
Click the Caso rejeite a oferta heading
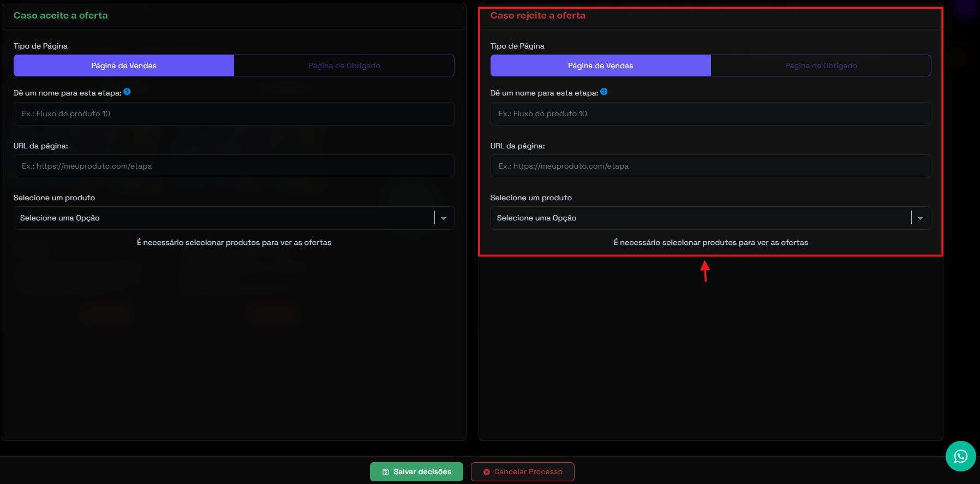(x=537, y=15)
